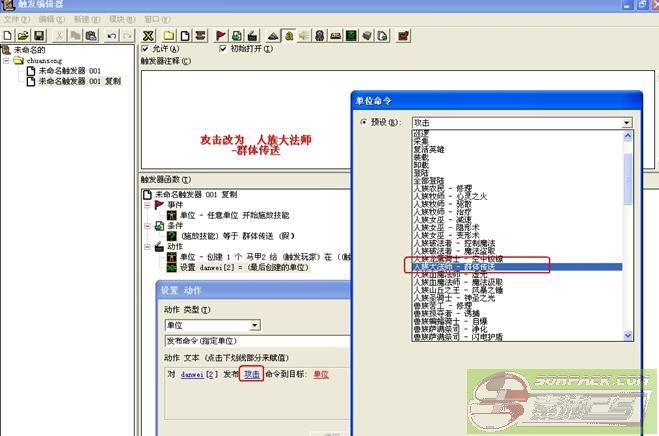Click the Open map toolbar icon

22,35
